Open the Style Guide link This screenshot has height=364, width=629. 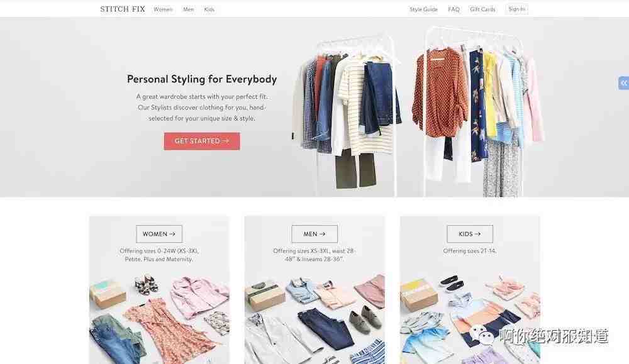point(423,9)
